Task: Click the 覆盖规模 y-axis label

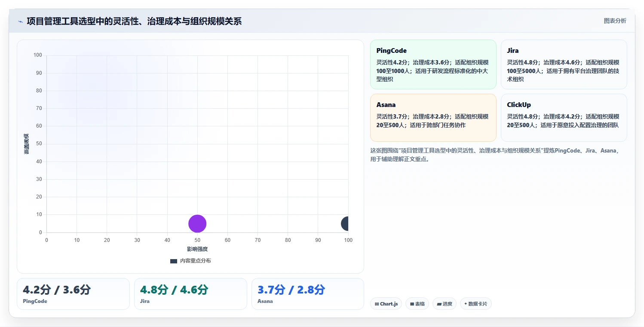Action: [27, 144]
